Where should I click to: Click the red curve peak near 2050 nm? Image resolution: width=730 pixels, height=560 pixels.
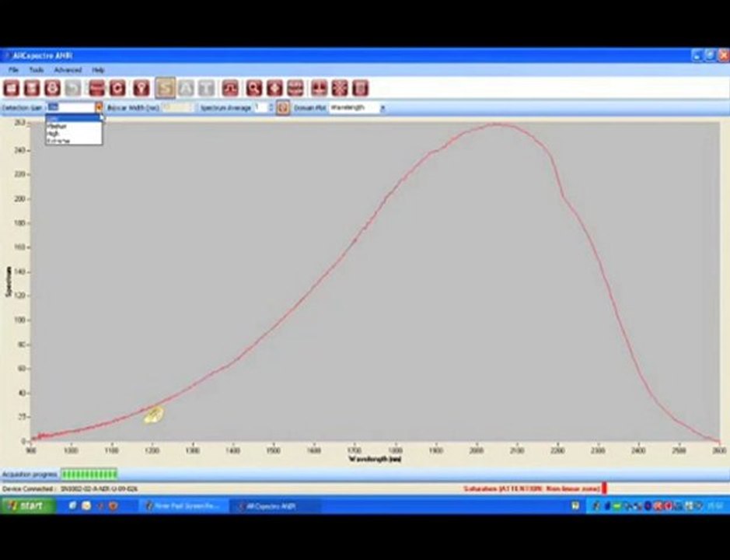[x=496, y=124]
